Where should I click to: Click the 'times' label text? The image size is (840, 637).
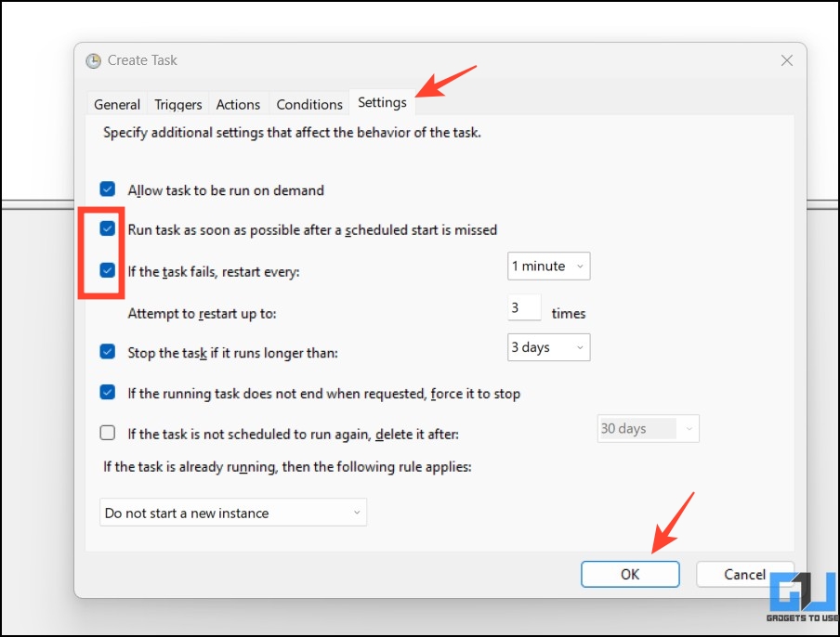[569, 314]
